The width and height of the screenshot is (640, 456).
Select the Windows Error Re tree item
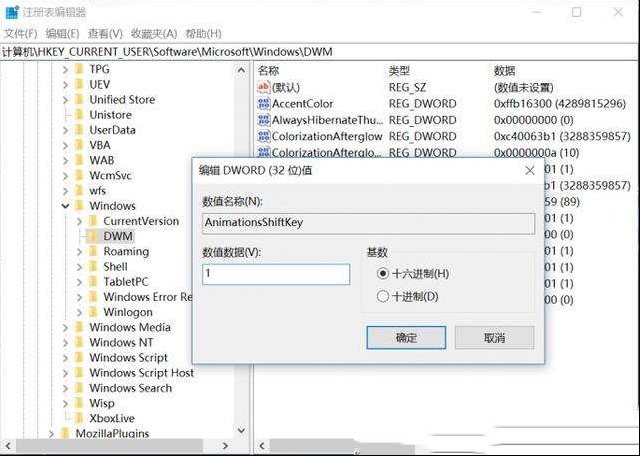(147, 297)
